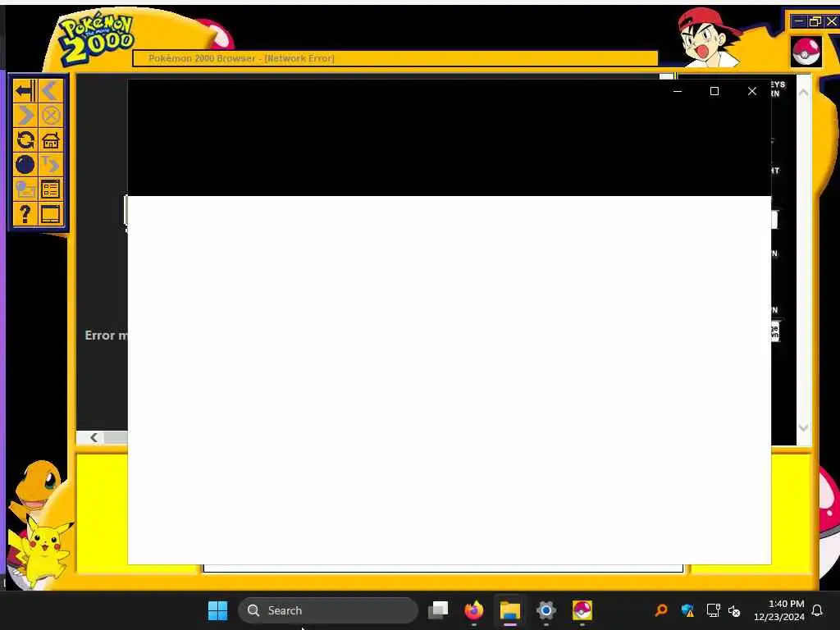The width and height of the screenshot is (840, 630).
Task: Click the orange magnifier tray icon
Action: point(661,610)
